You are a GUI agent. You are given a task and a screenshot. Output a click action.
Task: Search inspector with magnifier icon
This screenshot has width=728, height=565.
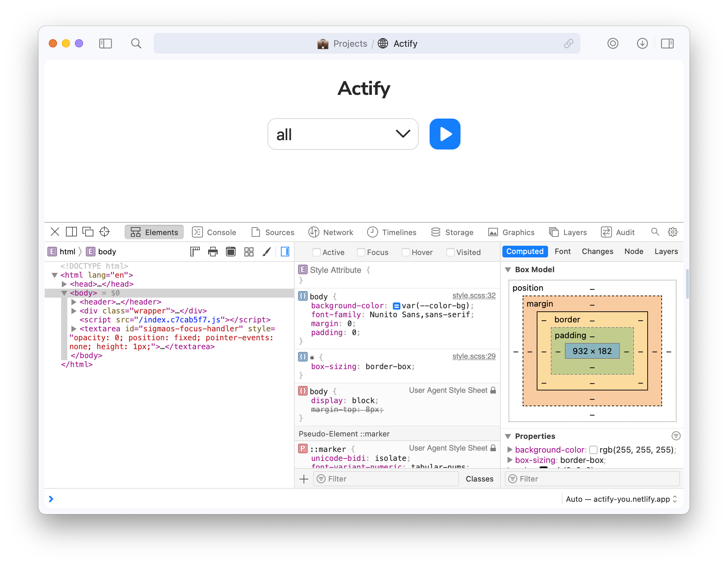tap(655, 232)
